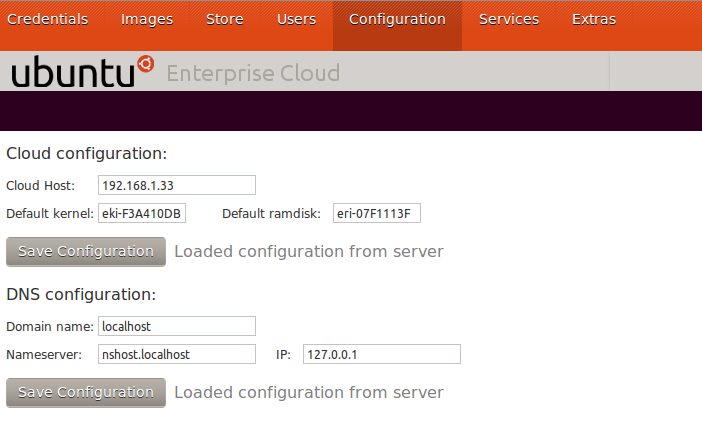Save the DNS configuration

(86, 392)
